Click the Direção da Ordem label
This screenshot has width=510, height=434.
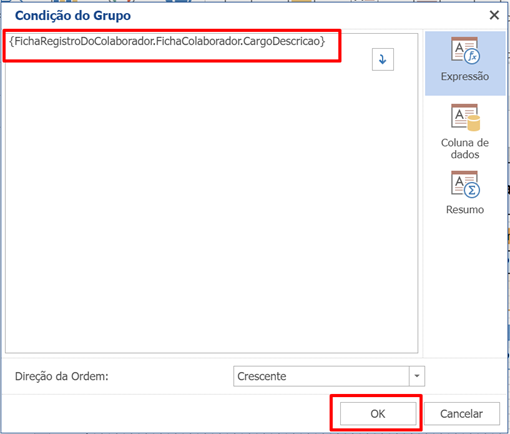(62, 376)
